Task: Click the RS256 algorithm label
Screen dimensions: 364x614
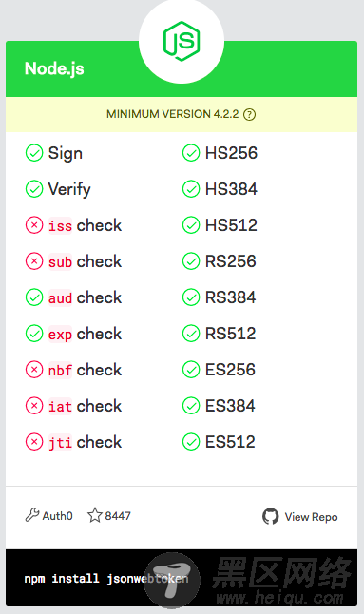Action: (x=231, y=261)
